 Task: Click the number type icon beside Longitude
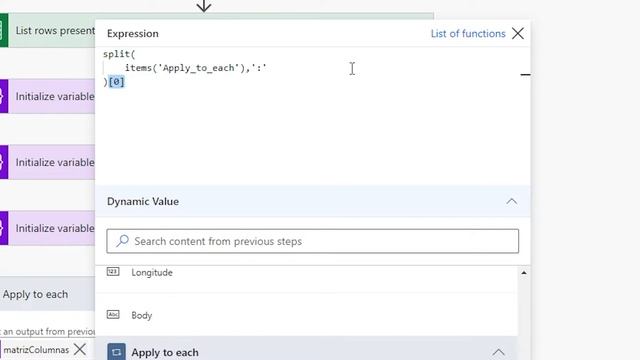113,271
